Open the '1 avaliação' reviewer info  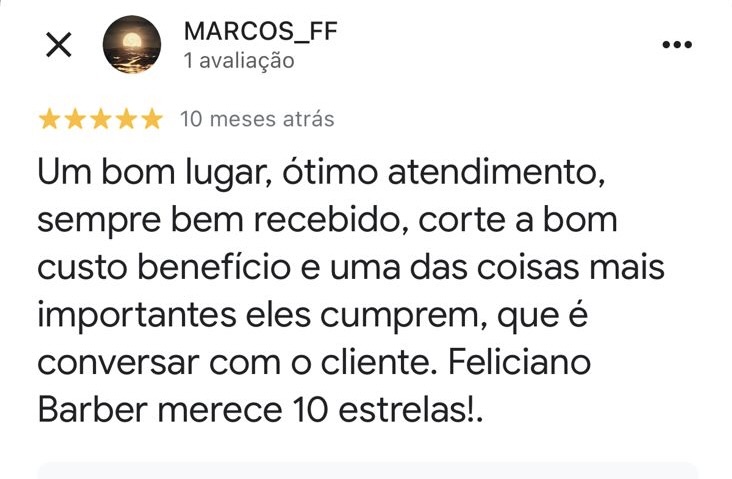click(239, 61)
